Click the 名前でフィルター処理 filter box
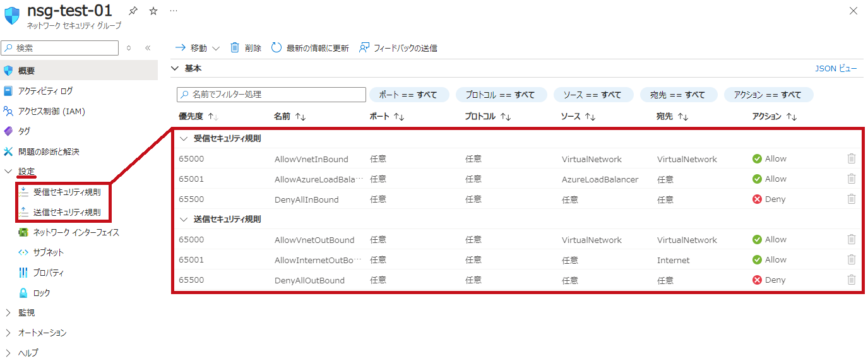The width and height of the screenshot is (868, 361). (x=271, y=95)
